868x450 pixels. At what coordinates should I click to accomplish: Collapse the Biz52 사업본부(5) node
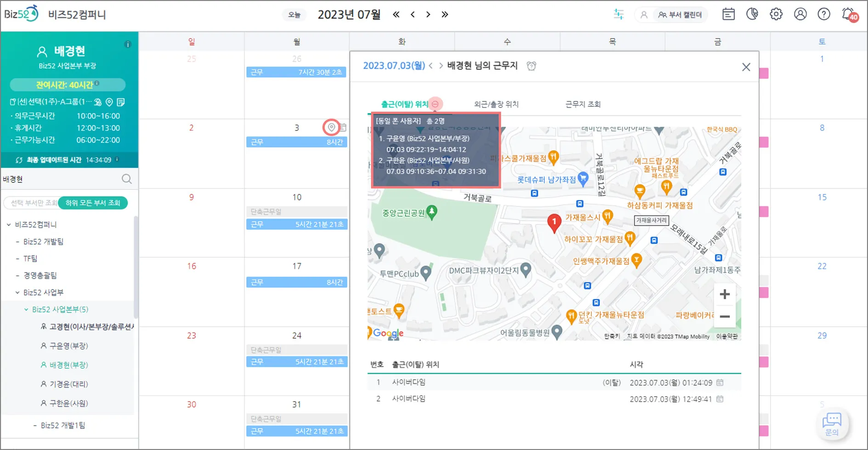click(x=26, y=309)
